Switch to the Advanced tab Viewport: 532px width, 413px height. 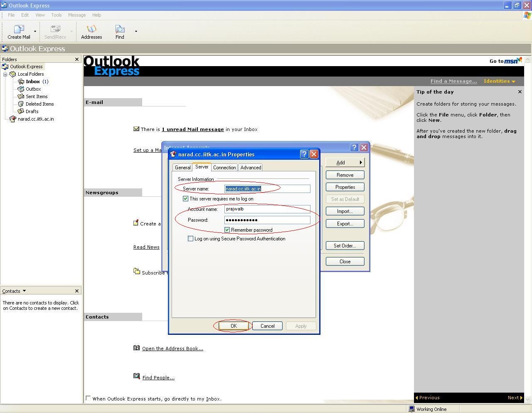(x=251, y=168)
